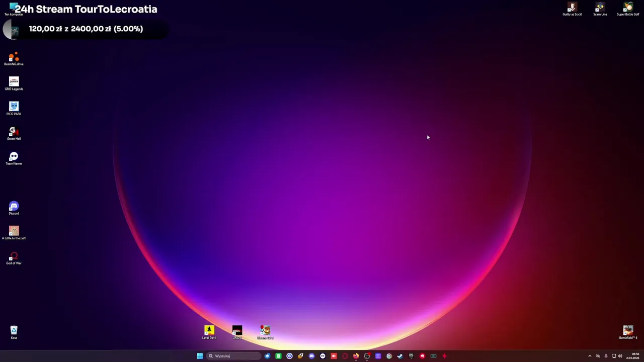644x362 pixels.
Task: Select the God of War shortcut
Action: [14, 257]
